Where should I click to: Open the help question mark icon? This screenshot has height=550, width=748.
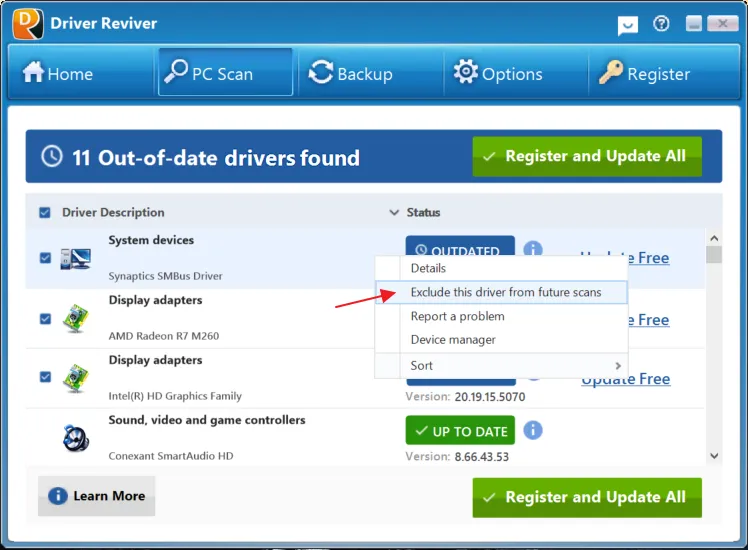click(661, 23)
